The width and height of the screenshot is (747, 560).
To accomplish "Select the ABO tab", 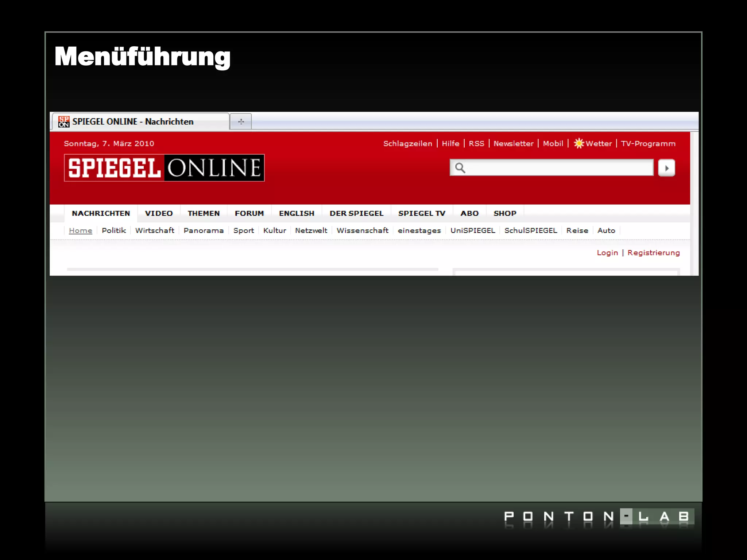I will point(469,213).
